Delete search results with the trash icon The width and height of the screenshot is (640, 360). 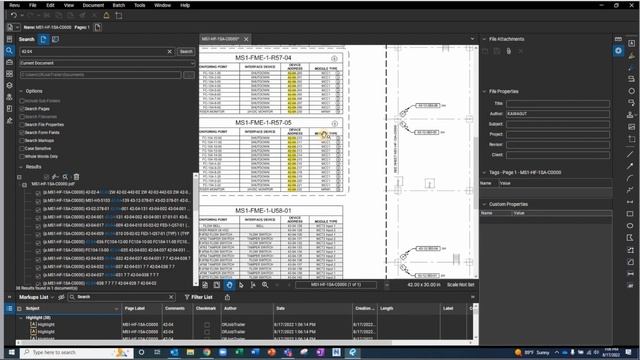[76, 177]
